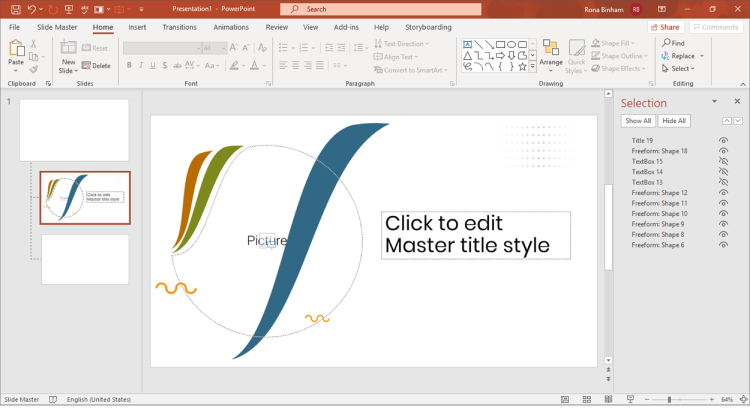
Task: Switch to the Reading View icon
Action: tap(608, 400)
